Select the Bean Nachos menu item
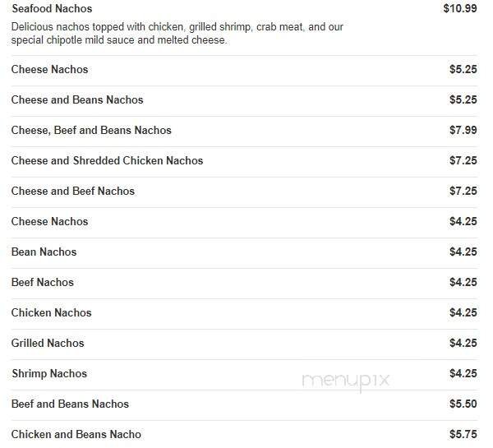 44,252
